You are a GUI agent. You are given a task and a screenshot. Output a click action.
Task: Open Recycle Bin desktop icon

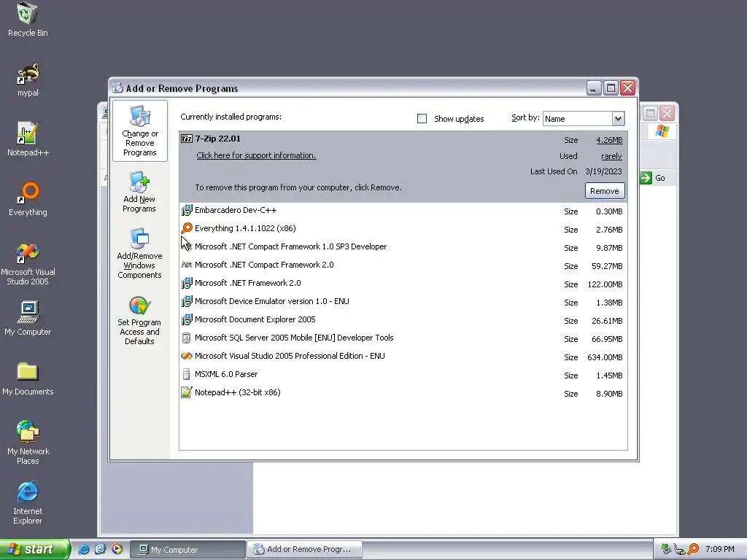(x=28, y=19)
